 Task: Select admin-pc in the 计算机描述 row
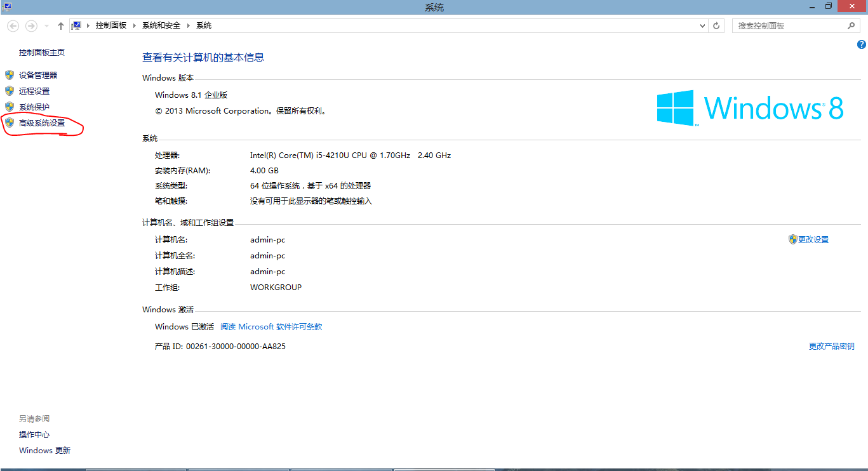pyautogui.click(x=268, y=272)
